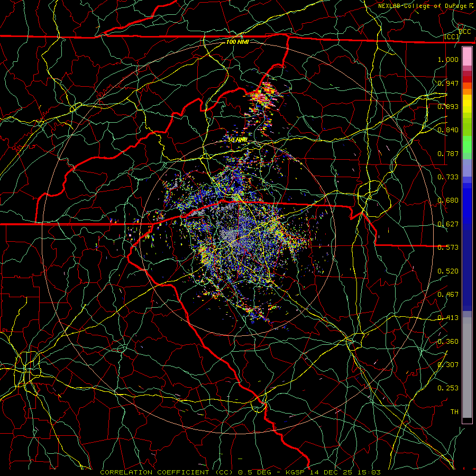Select the bright green segment of the color bar
The width and height of the screenshot is (476, 476).
point(467,144)
